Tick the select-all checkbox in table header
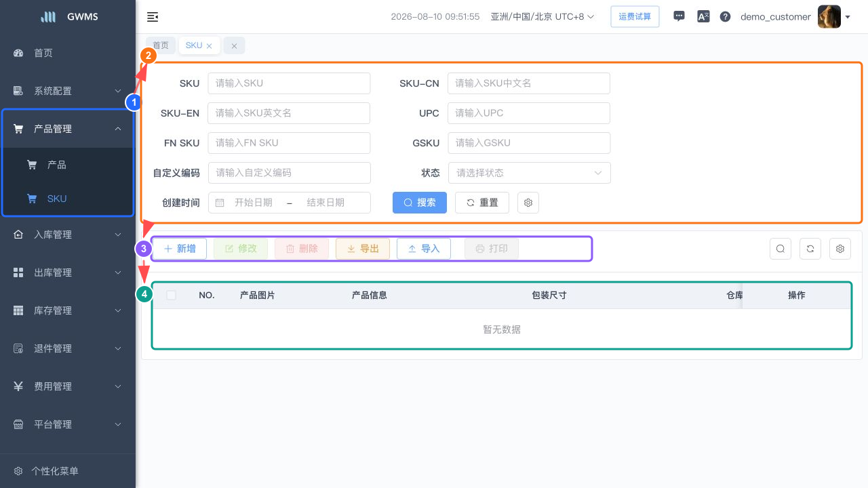 (x=171, y=296)
